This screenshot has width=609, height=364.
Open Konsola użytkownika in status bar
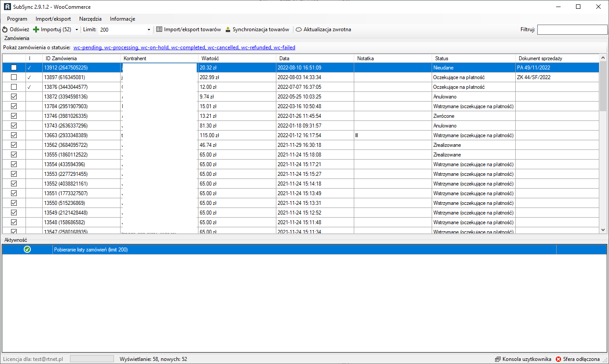[523, 359]
